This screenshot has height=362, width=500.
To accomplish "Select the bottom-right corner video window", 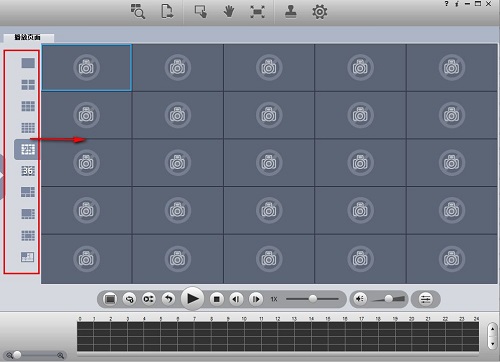I will click(452, 259).
